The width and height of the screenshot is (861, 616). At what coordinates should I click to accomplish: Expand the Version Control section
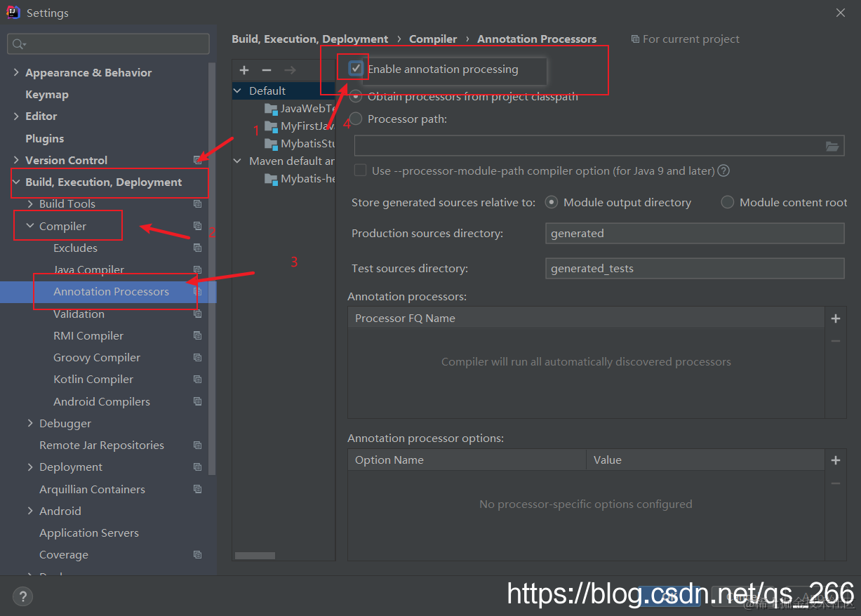tap(16, 160)
